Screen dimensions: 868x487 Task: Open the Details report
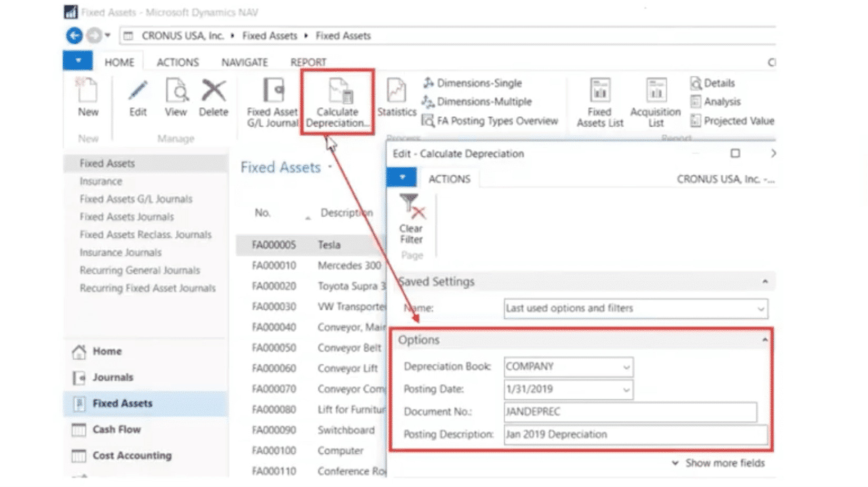coord(713,83)
